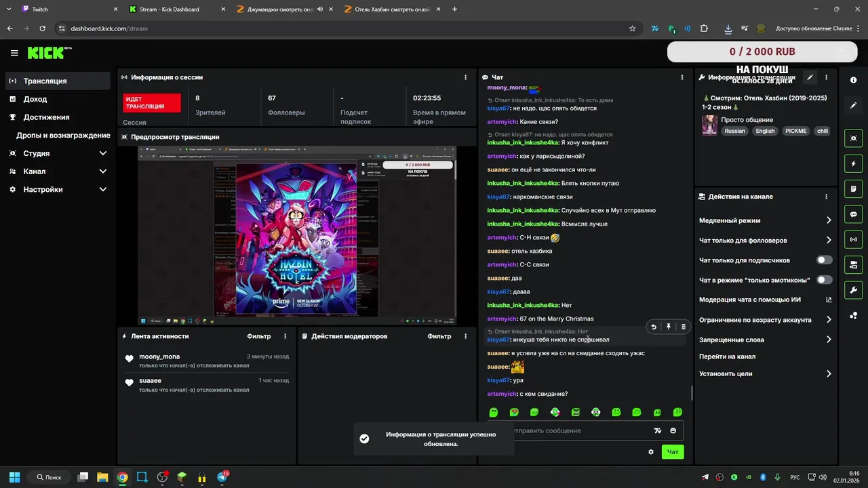This screenshot has width=868, height=488.
Task: Open chat panel three-dot options
Action: (682, 77)
